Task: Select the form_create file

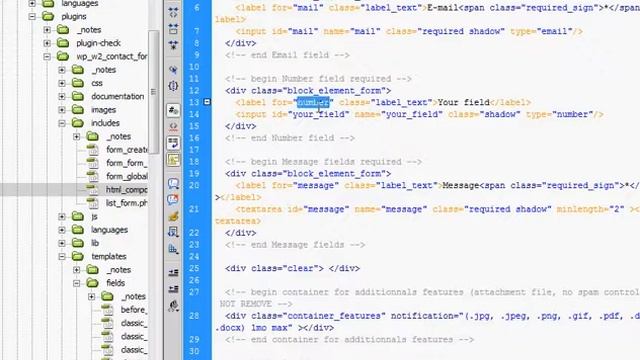Action: pos(127,150)
